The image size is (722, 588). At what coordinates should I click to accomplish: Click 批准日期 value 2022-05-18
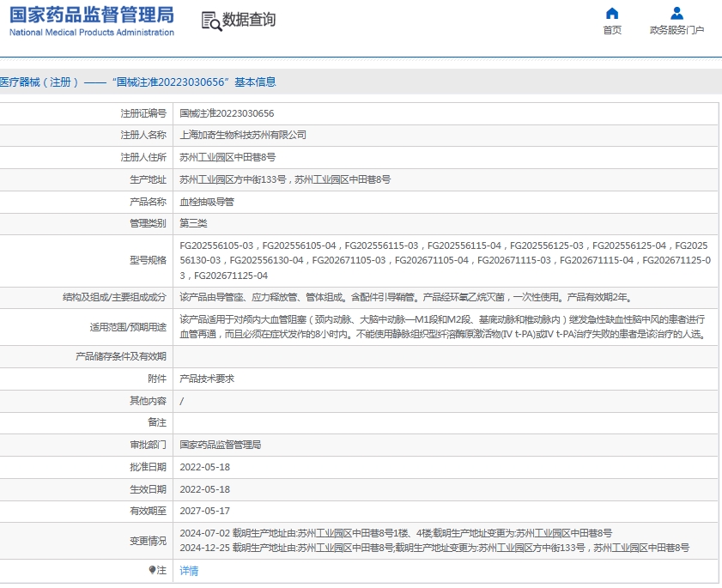204,467
